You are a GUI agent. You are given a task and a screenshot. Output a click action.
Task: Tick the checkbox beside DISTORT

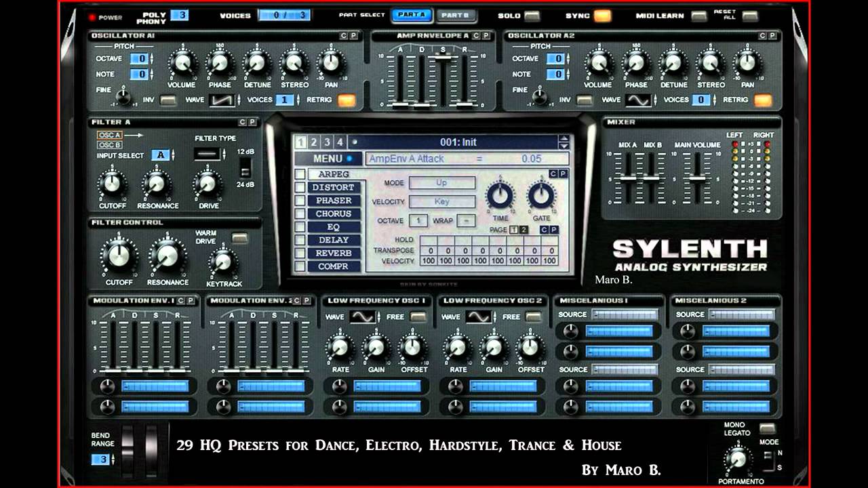300,188
